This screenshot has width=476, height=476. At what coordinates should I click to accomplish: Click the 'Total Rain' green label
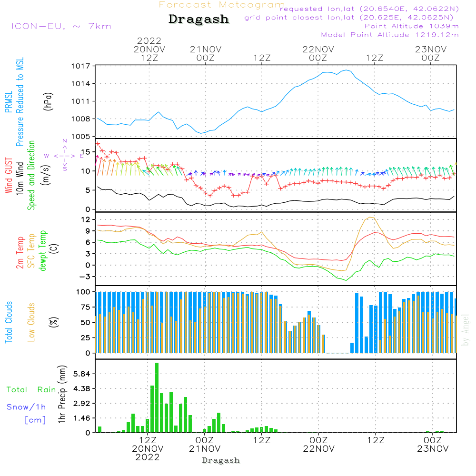tap(31, 390)
